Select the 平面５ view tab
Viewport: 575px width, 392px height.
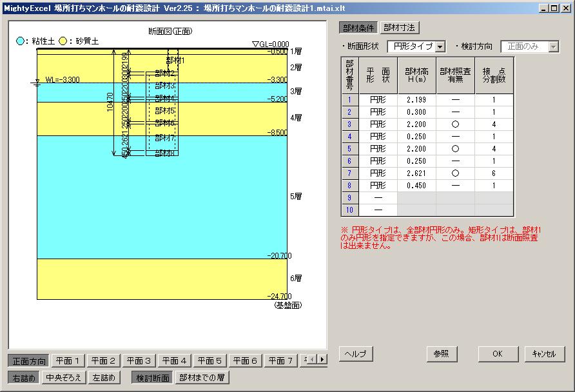[x=210, y=361]
